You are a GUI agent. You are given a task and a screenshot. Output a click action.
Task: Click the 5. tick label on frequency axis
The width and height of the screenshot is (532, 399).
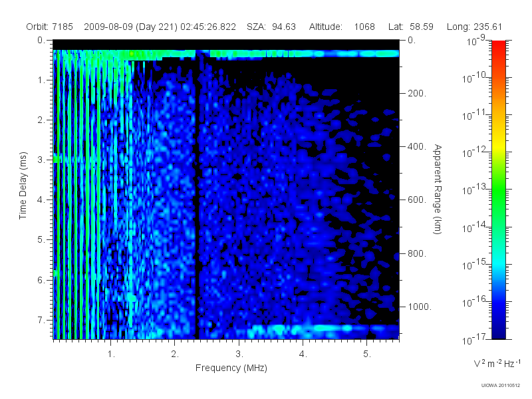[367, 354]
